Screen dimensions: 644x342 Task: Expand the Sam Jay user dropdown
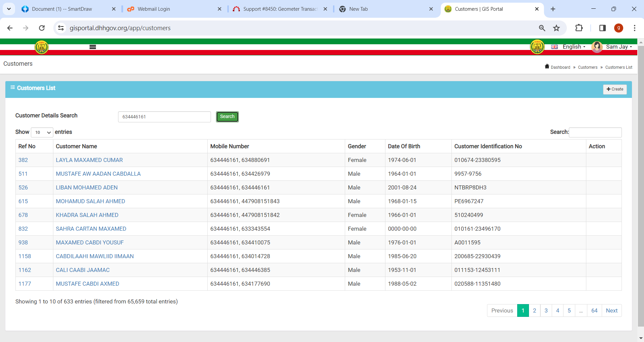click(619, 47)
